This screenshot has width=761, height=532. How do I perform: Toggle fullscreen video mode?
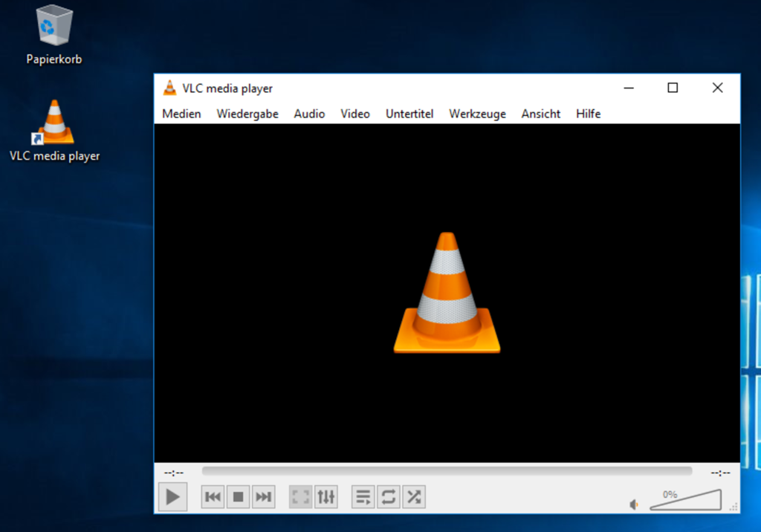(300, 497)
